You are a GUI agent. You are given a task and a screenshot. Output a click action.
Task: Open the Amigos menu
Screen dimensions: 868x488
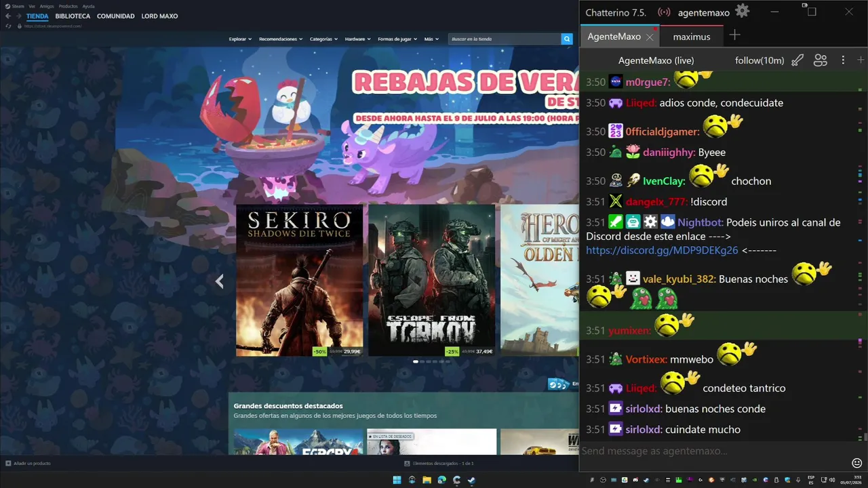coord(47,6)
